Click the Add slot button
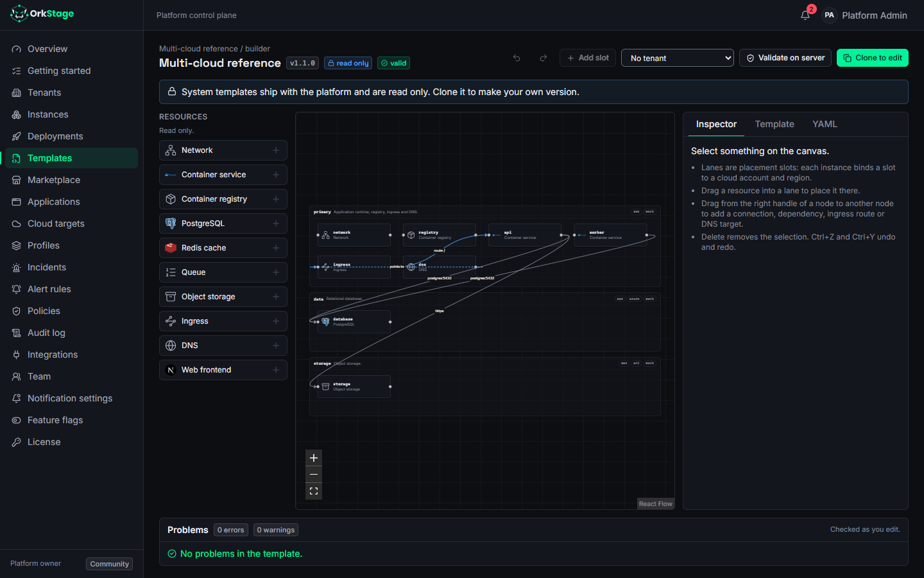Image resolution: width=924 pixels, height=578 pixels. tap(588, 58)
